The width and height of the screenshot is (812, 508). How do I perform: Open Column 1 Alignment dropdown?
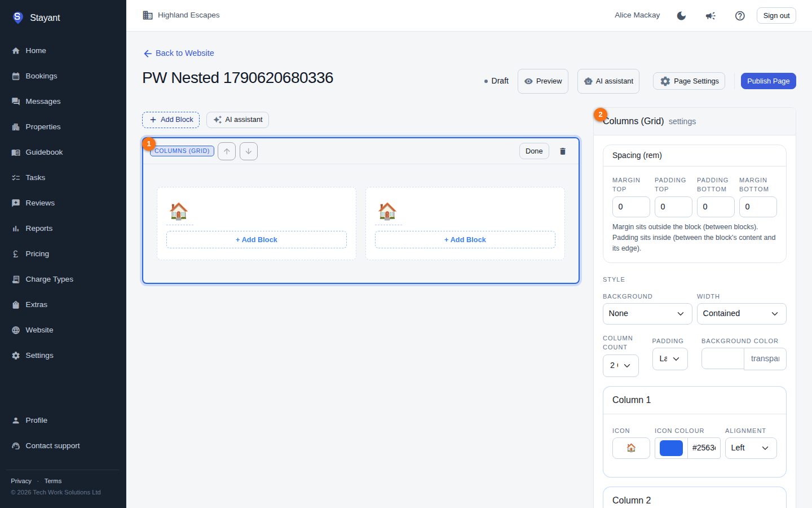tap(751, 448)
